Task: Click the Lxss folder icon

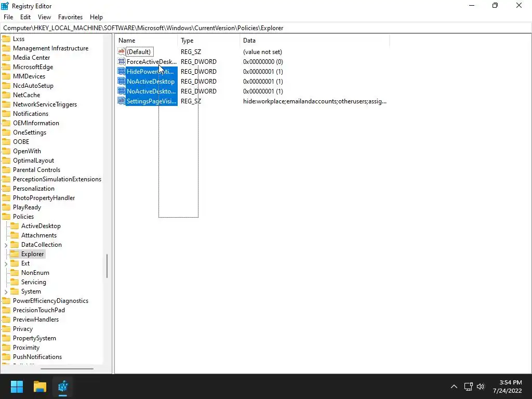Action: pos(6,38)
